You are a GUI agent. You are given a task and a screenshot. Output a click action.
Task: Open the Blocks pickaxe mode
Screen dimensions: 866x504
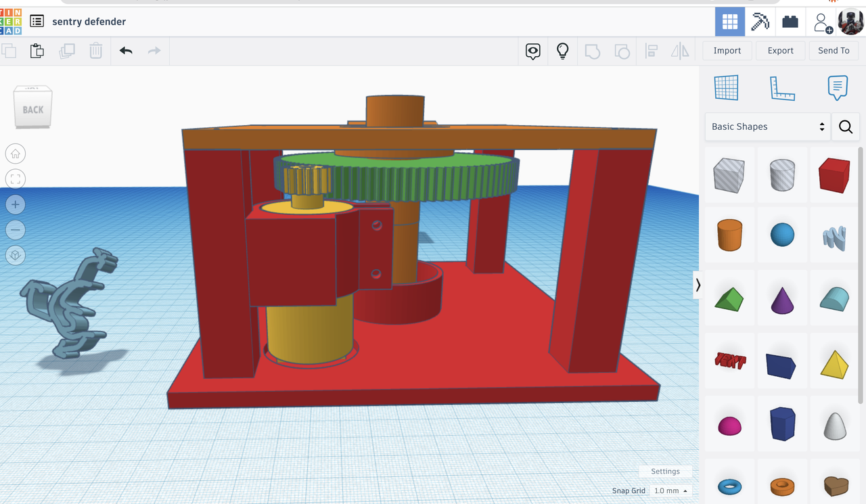tap(760, 22)
